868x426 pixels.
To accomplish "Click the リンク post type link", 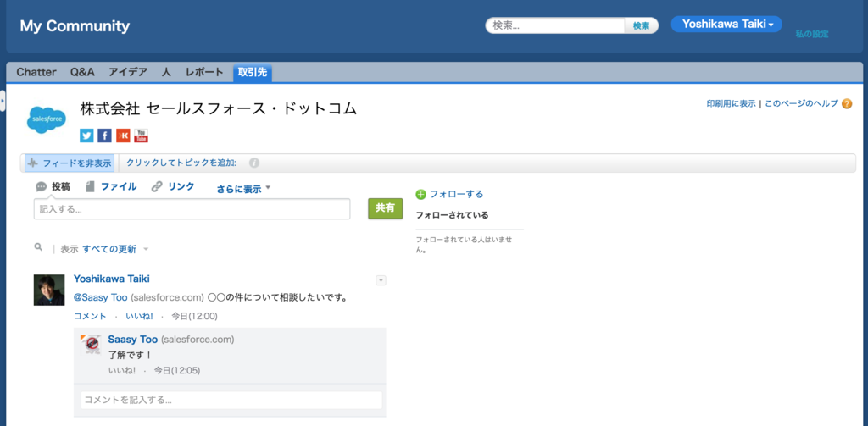I will 181,187.
